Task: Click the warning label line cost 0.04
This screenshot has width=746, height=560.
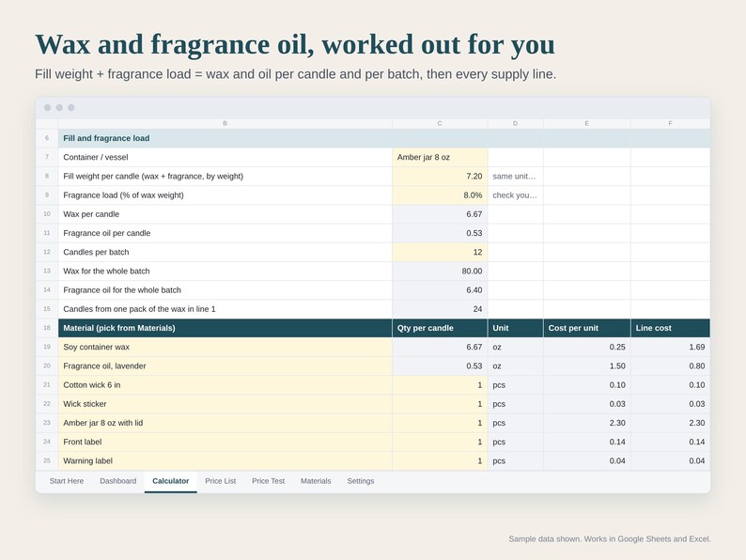Action: coord(670,461)
